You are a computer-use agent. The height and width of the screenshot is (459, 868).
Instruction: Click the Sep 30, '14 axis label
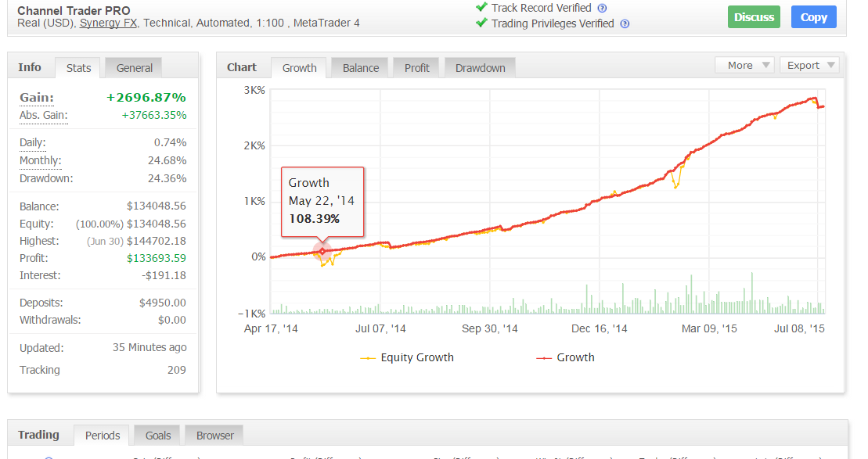489,329
